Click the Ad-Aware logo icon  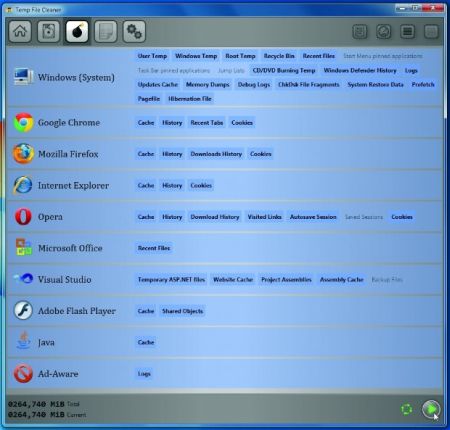click(23, 373)
